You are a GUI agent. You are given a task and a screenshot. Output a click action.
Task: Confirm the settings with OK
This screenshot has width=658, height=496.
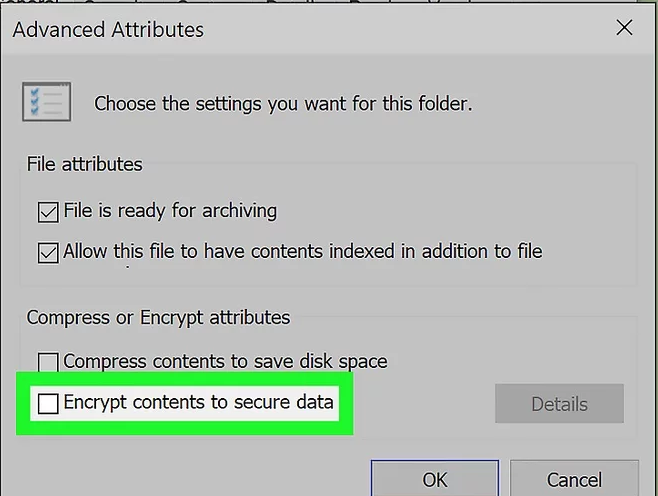click(x=435, y=479)
